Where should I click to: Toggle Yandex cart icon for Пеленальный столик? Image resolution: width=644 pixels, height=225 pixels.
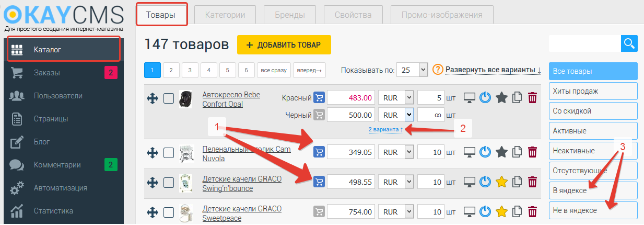pyautogui.click(x=319, y=152)
